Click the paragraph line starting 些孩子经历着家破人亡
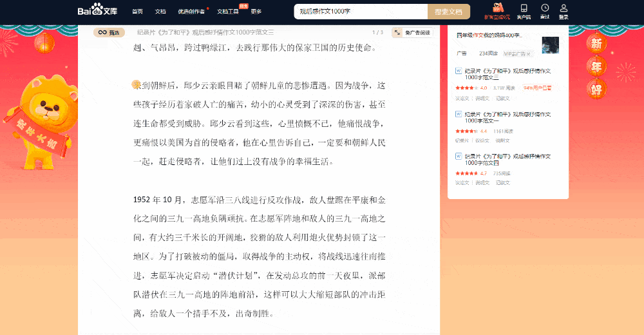 [x=259, y=105]
